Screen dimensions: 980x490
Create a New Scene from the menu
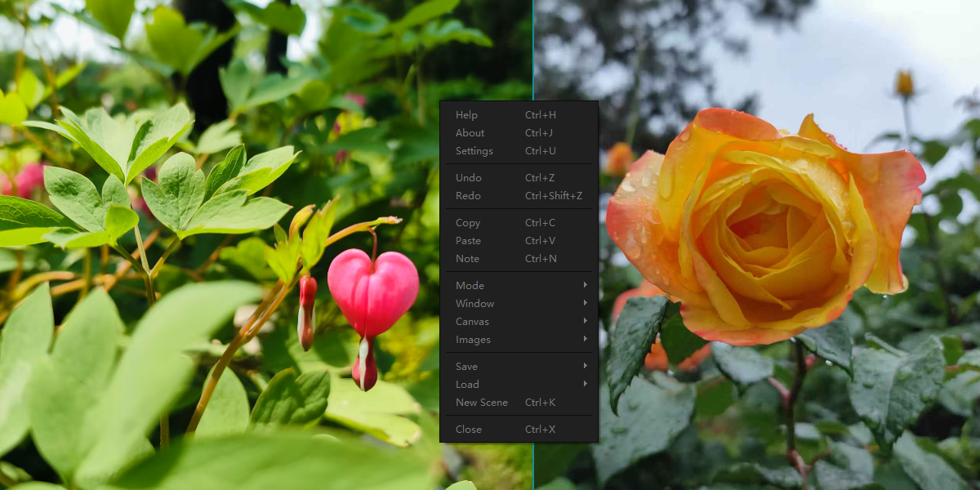tap(482, 403)
